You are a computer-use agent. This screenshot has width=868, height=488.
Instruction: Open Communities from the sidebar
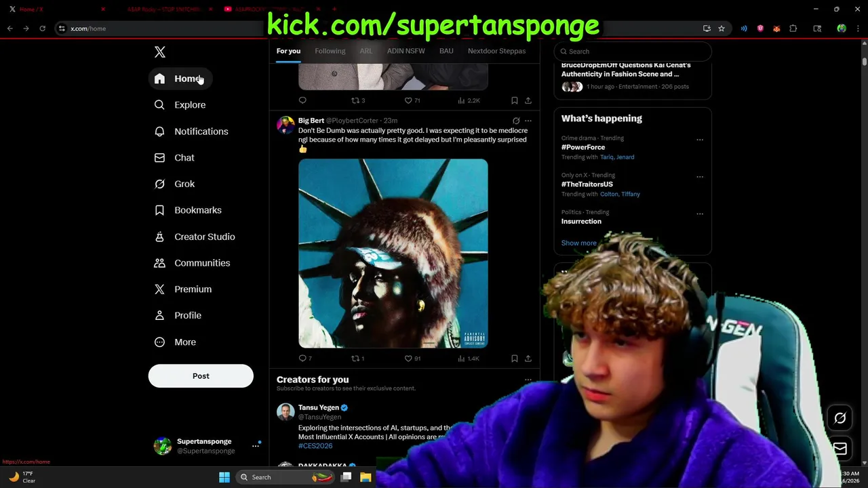[x=193, y=263]
